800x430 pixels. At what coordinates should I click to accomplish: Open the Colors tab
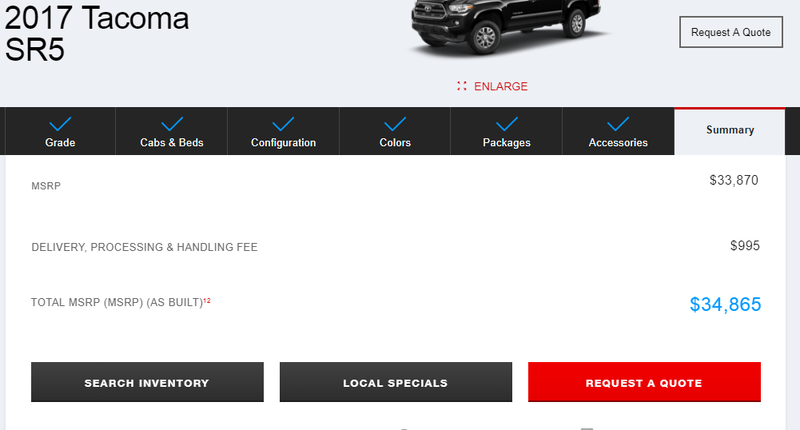tap(395, 131)
